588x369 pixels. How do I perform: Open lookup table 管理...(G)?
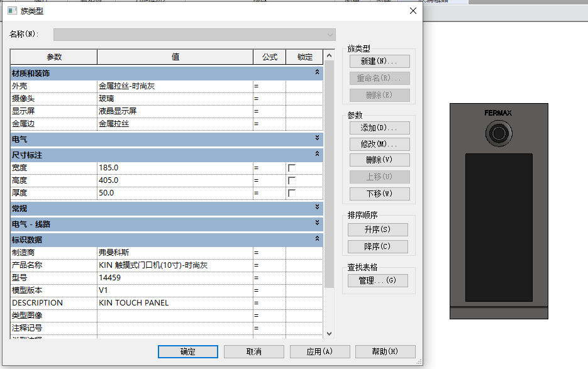pos(377,280)
